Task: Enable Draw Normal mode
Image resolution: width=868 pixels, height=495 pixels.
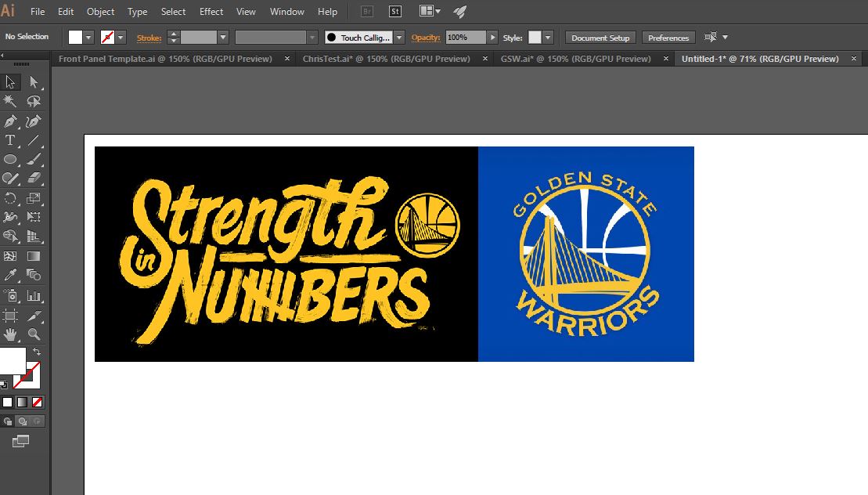Action: 8,421
